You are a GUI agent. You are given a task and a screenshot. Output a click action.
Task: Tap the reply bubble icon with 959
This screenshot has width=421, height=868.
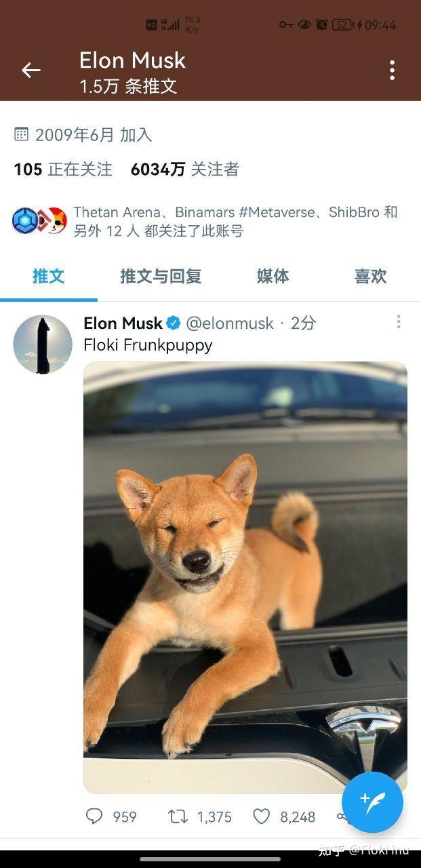pos(94,816)
